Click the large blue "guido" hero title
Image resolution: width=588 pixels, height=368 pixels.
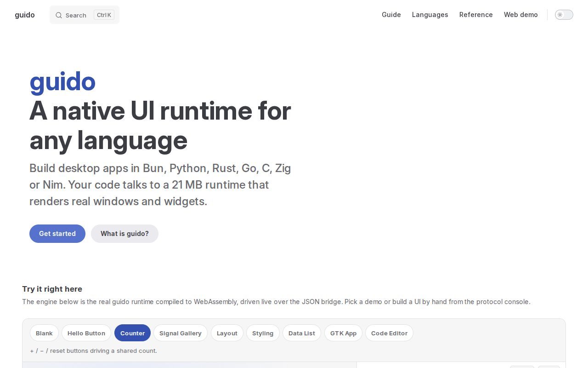tap(62, 82)
